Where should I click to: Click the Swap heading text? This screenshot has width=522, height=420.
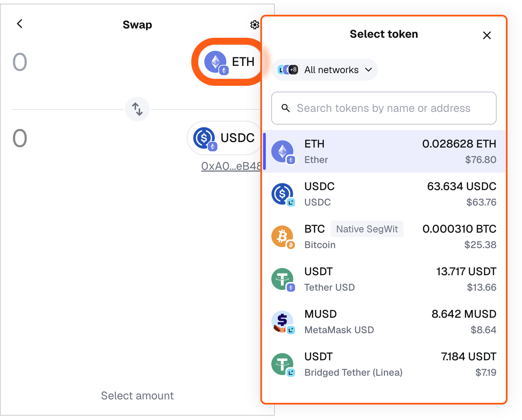click(x=137, y=25)
